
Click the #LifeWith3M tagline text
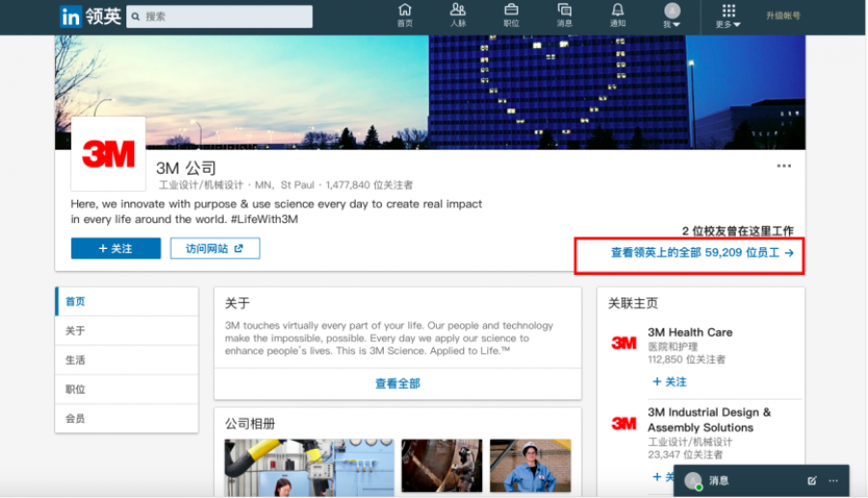click(264, 219)
